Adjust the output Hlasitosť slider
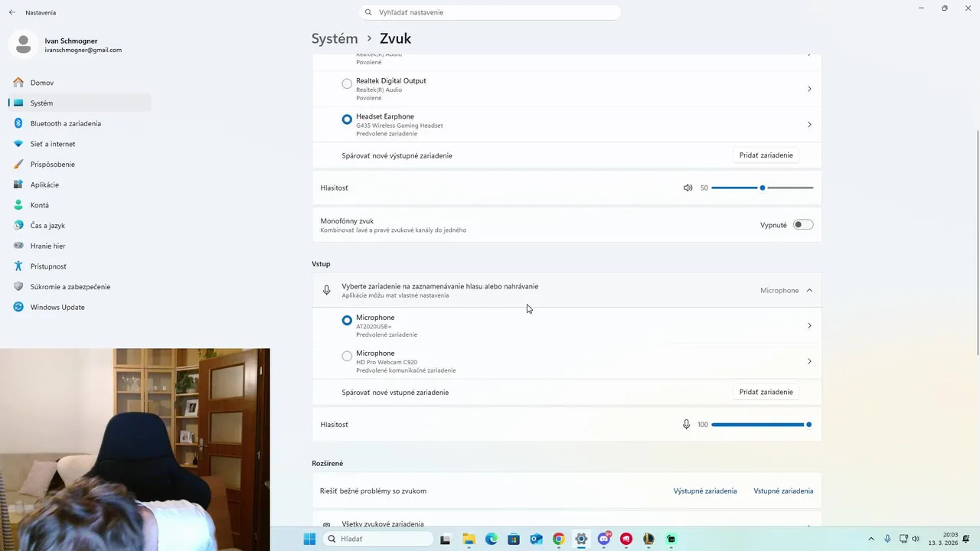This screenshot has width=980, height=551. [763, 187]
